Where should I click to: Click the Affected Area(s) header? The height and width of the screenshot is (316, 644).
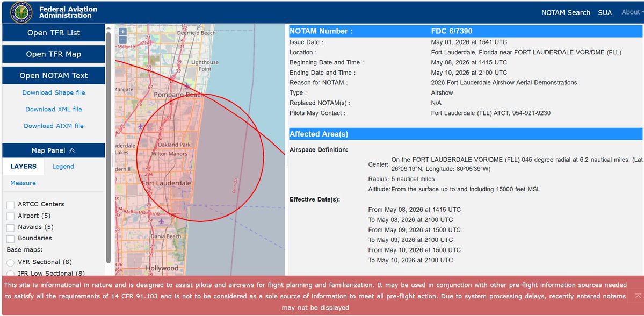pyautogui.click(x=466, y=134)
